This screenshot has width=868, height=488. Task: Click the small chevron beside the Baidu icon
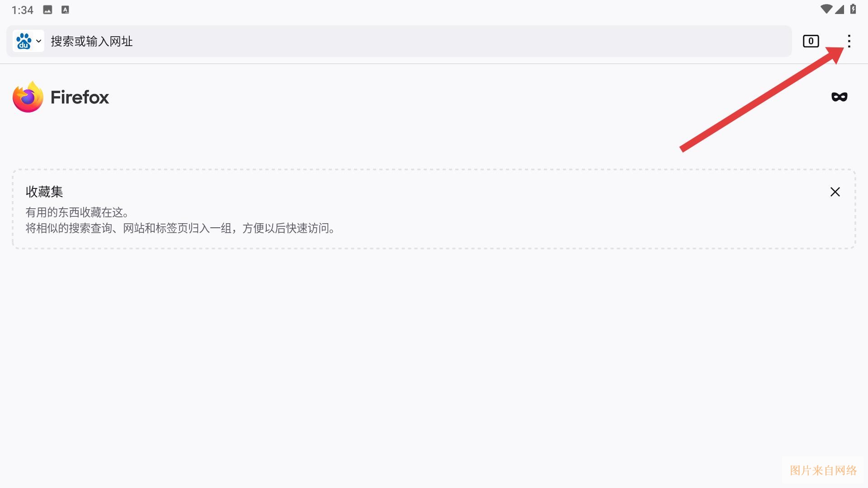coord(39,41)
